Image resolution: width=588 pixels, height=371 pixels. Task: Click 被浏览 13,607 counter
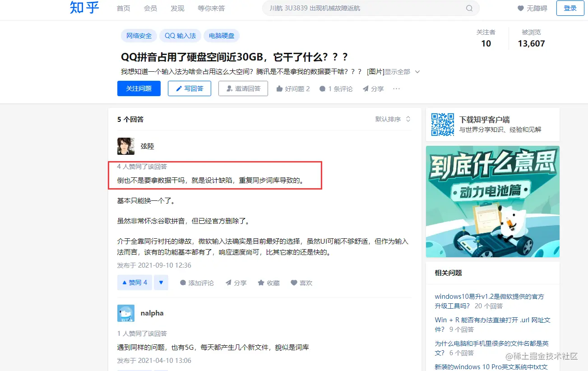point(531,38)
